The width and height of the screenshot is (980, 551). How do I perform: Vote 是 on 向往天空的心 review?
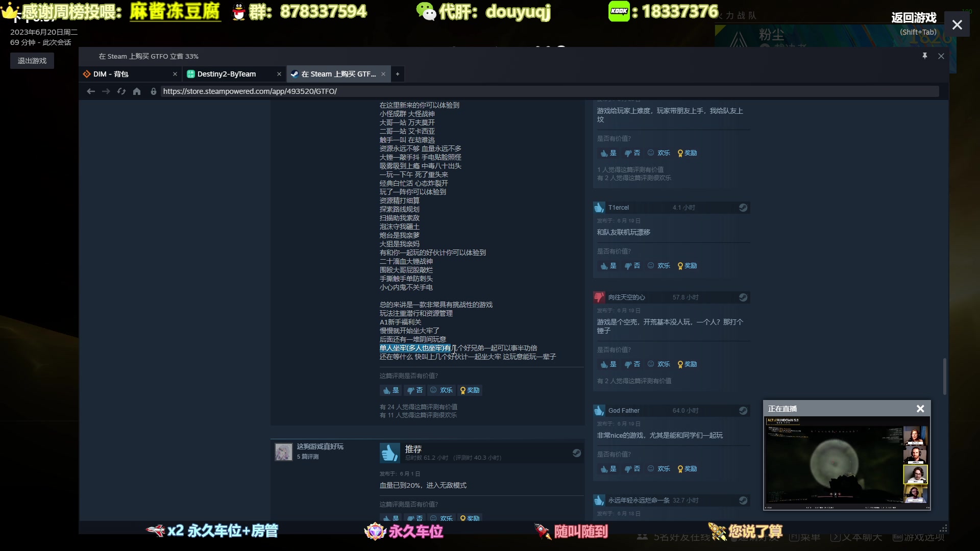[608, 364]
